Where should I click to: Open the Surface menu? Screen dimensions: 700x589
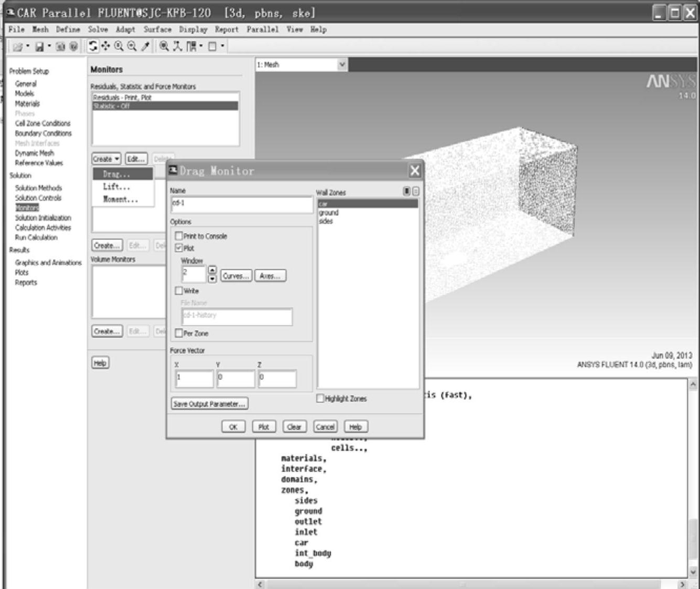click(157, 29)
